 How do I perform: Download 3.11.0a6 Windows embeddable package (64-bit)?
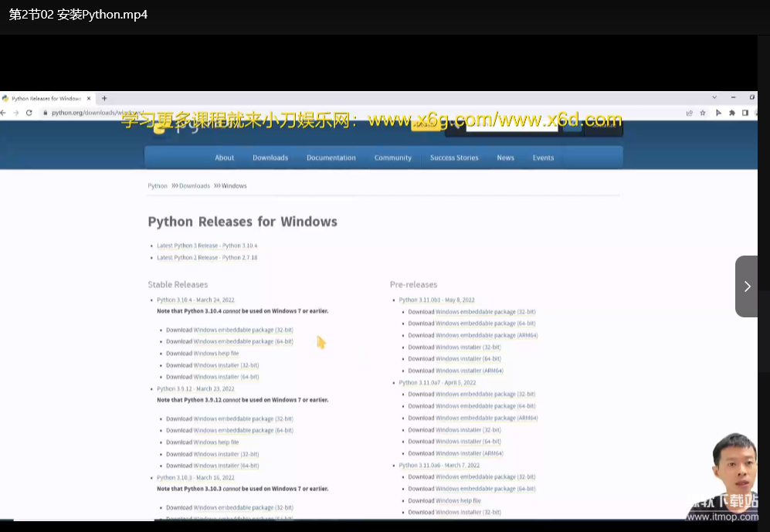point(485,489)
